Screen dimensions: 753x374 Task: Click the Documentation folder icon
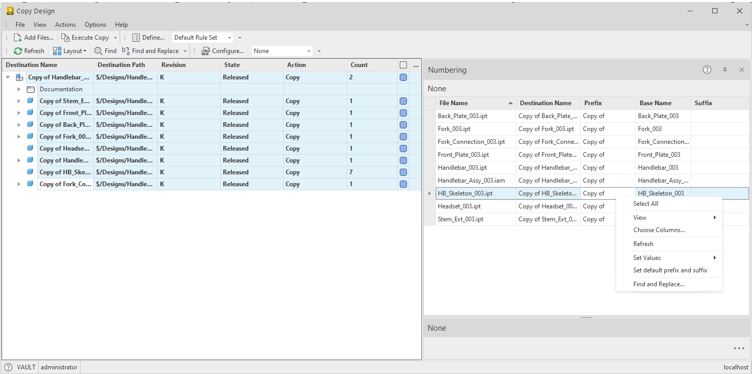click(31, 89)
